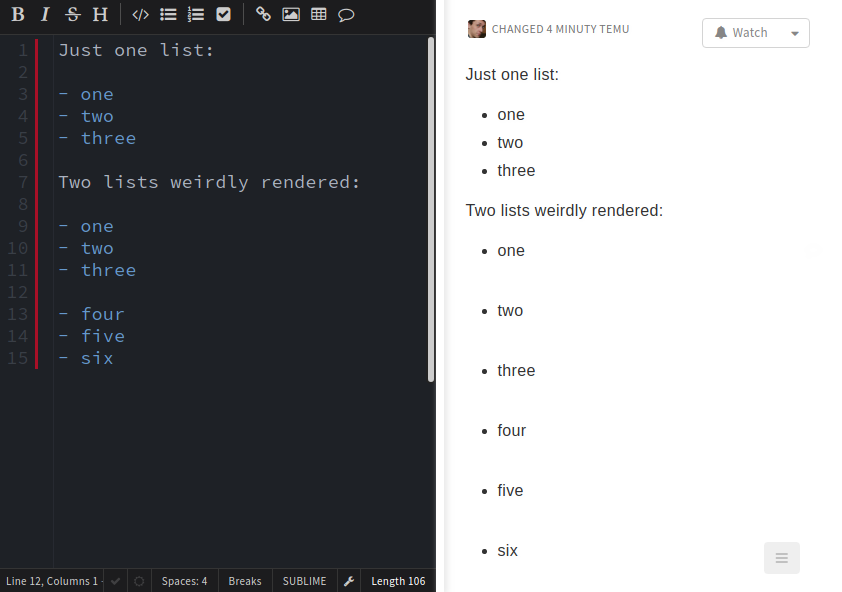Toggle the checkmark indicator in status bar
842x592 pixels.
pos(115,581)
